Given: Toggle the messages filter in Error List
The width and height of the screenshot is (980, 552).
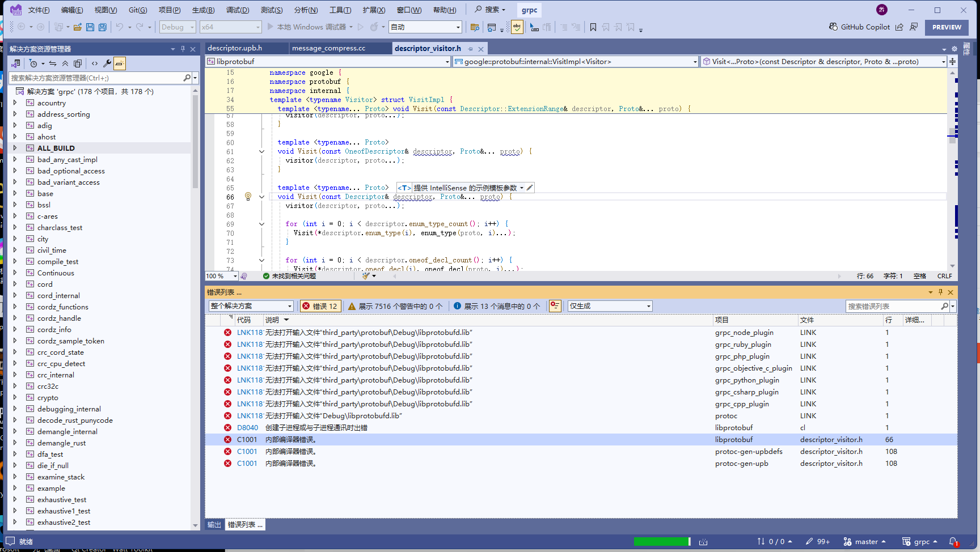Looking at the screenshot, I should [x=495, y=305].
